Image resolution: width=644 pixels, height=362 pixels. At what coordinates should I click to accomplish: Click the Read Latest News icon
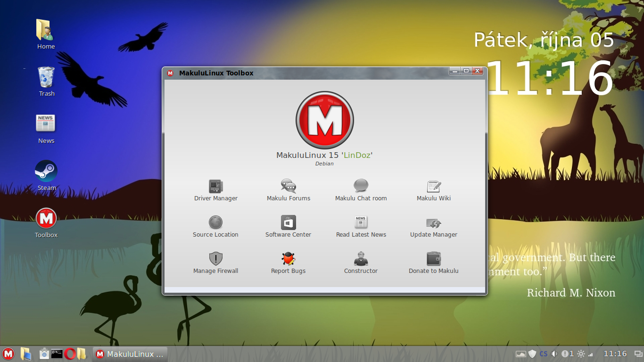tap(361, 222)
